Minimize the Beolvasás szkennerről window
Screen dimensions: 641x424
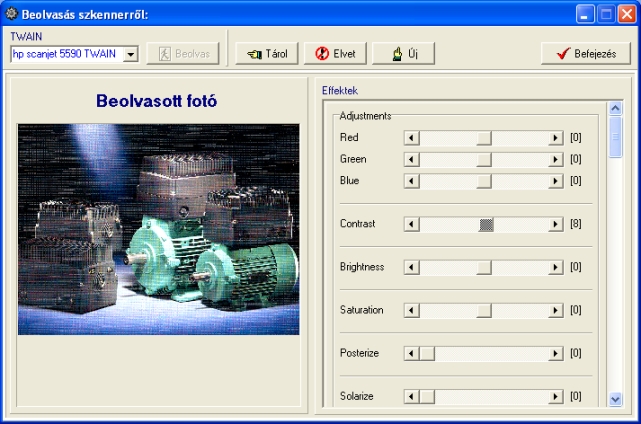585,14
